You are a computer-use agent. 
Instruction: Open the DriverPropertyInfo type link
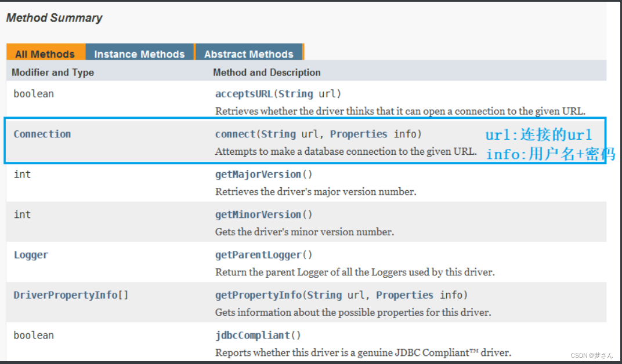click(x=66, y=295)
